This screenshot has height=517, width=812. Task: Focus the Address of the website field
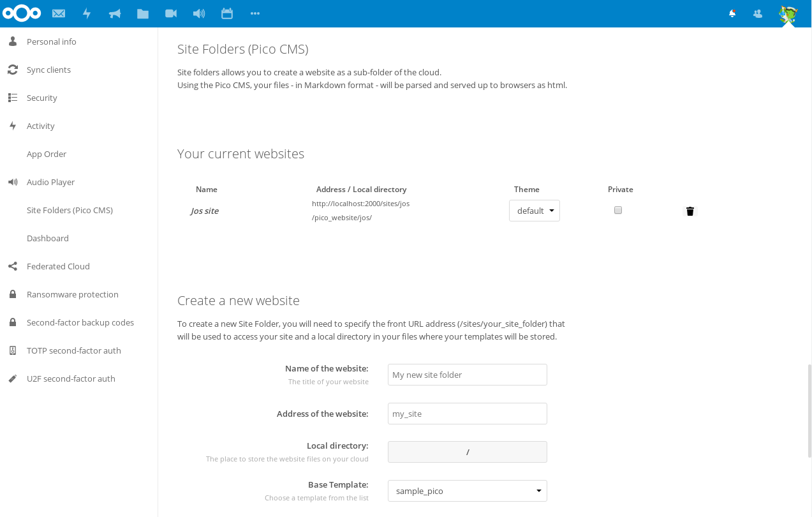coord(468,414)
